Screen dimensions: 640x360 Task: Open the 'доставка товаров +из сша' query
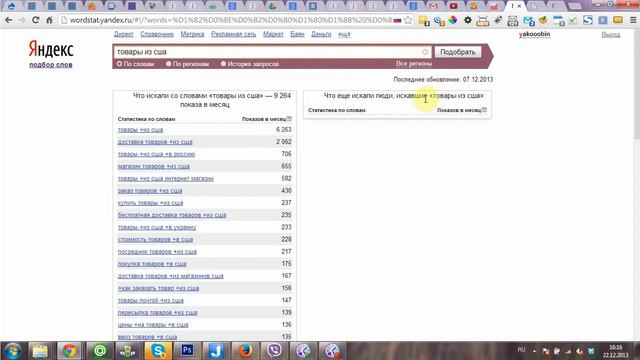click(x=155, y=142)
